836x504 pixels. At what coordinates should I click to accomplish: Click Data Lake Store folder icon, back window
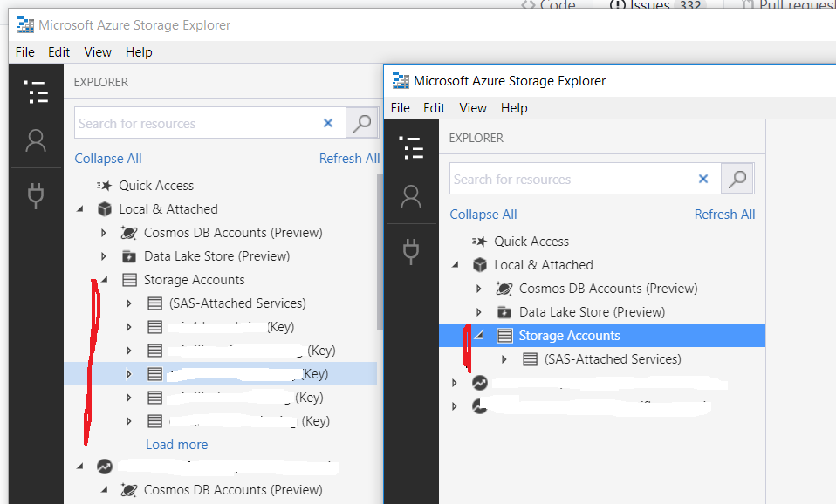tap(129, 256)
